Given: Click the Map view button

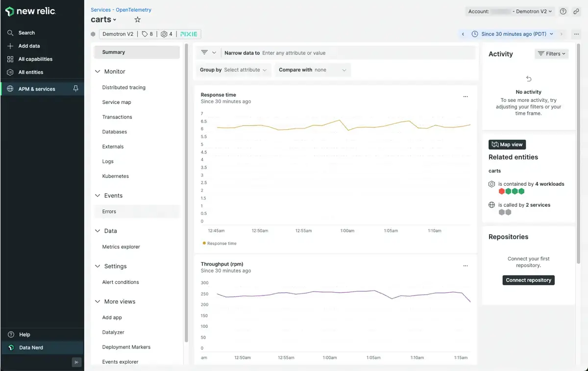Looking at the screenshot, I should point(507,145).
